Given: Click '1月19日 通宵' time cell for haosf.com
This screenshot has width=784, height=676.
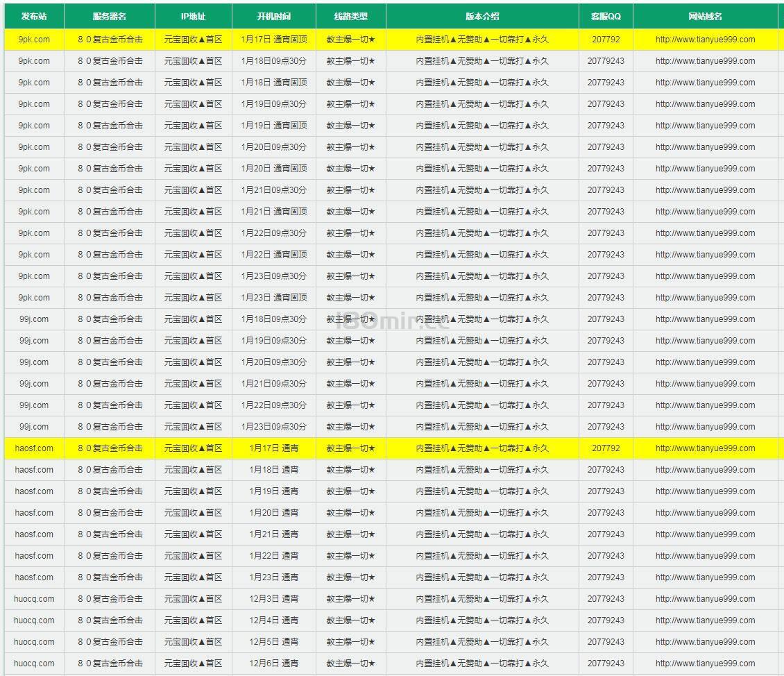Looking at the screenshot, I should pos(274,491).
